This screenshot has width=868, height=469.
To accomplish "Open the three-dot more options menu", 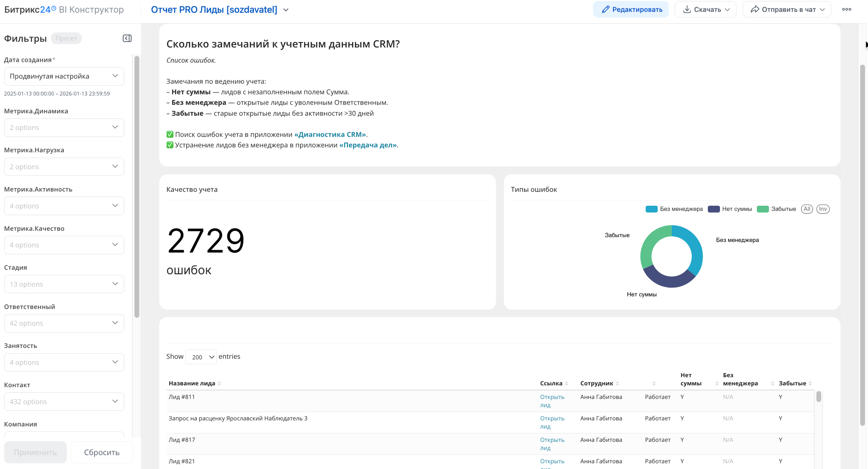I will [846, 9].
